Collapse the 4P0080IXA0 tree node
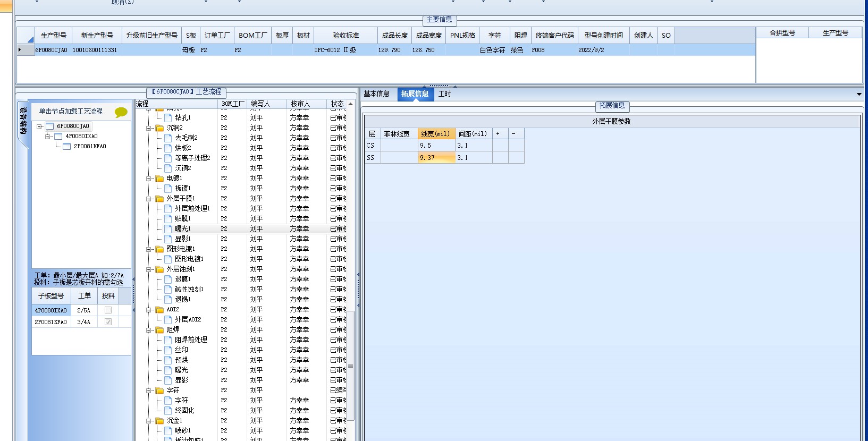Viewport: 868px width, 441px height. (48, 137)
